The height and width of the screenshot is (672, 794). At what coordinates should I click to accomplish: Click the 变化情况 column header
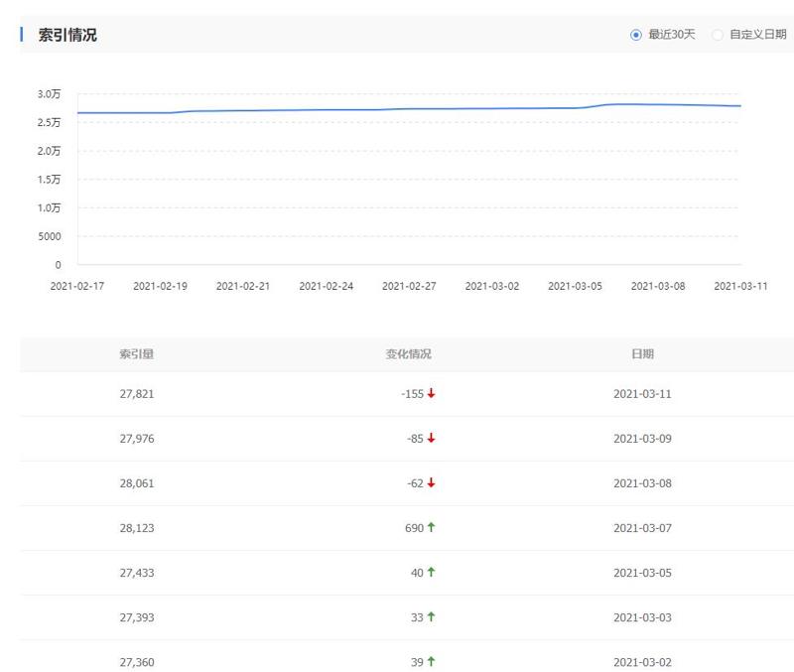click(409, 354)
